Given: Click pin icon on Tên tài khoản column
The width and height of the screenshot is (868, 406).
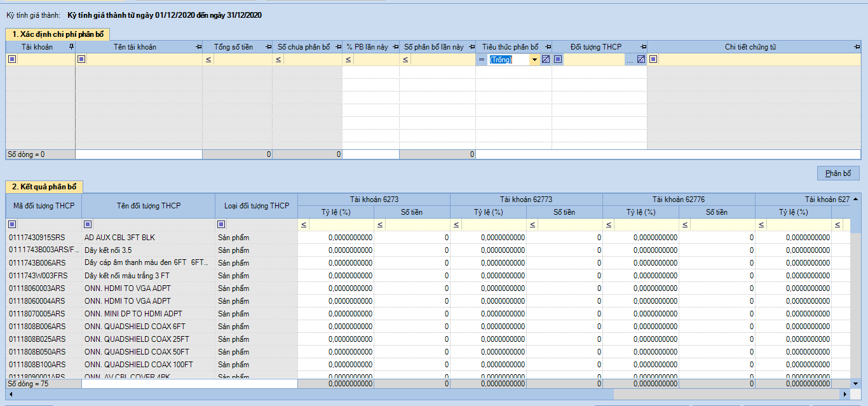Looking at the screenshot, I should tap(198, 47).
